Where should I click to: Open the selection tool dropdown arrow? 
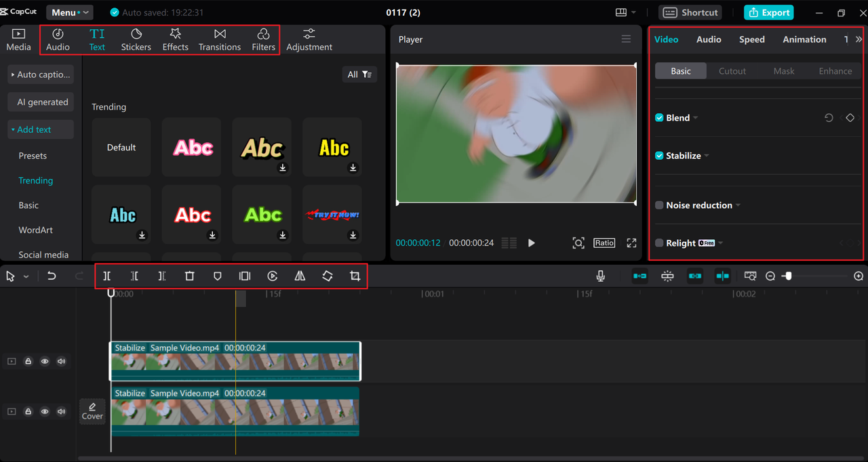tap(26, 276)
